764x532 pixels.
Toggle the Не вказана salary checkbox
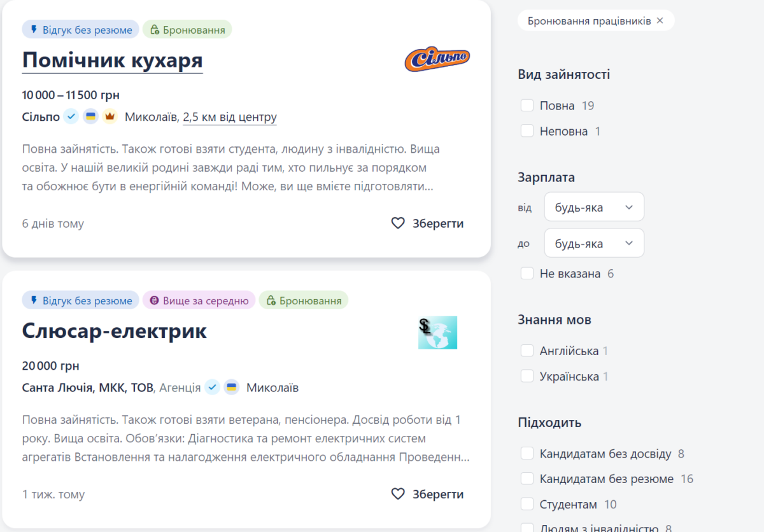527,274
